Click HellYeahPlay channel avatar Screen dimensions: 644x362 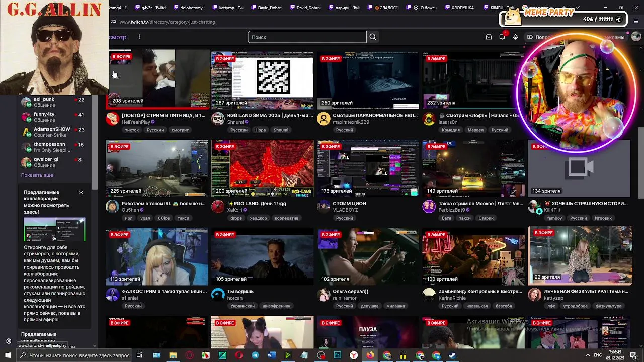[x=112, y=119]
